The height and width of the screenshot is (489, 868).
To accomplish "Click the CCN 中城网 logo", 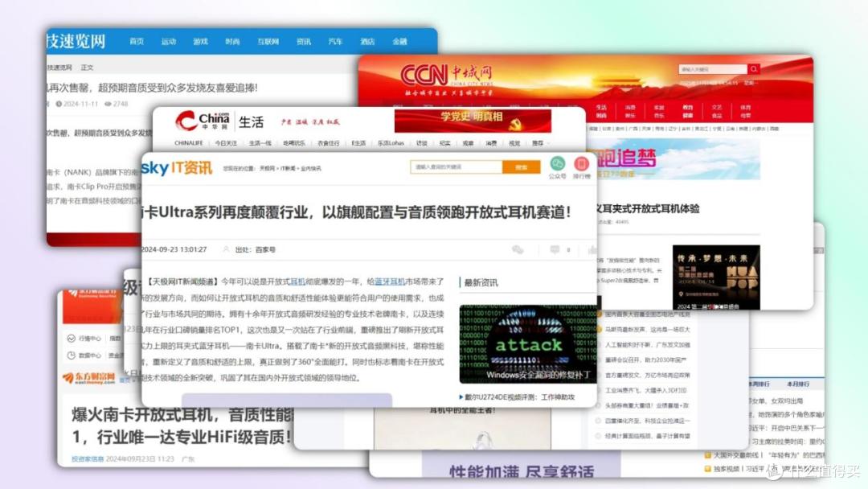I will coord(446,75).
